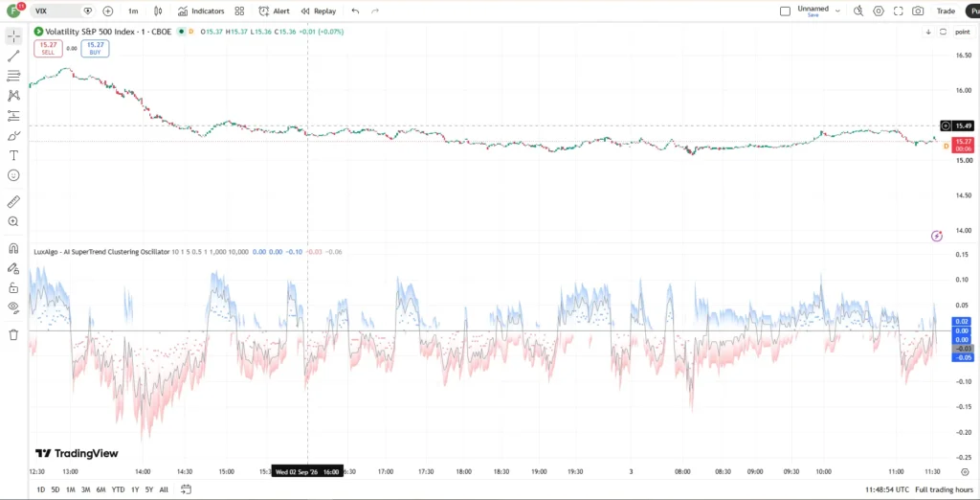Open the user profile avatar menu
Viewport: 980px width, 500px height.
13,11
